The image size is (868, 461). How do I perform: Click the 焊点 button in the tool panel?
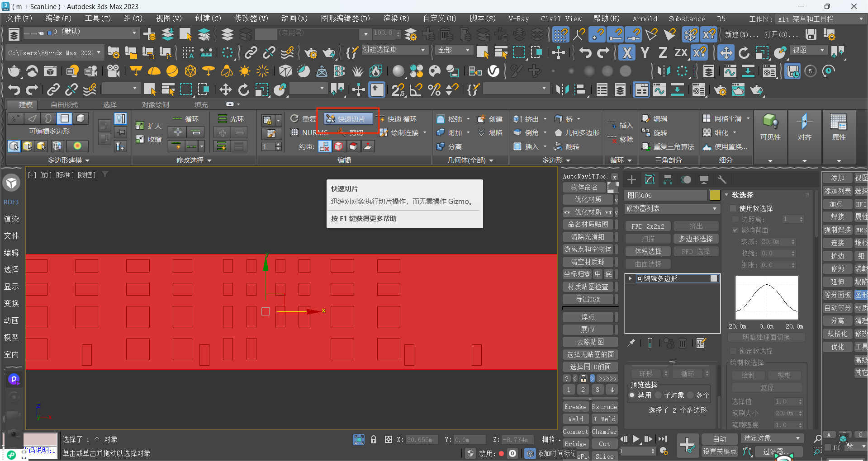pyautogui.click(x=588, y=317)
